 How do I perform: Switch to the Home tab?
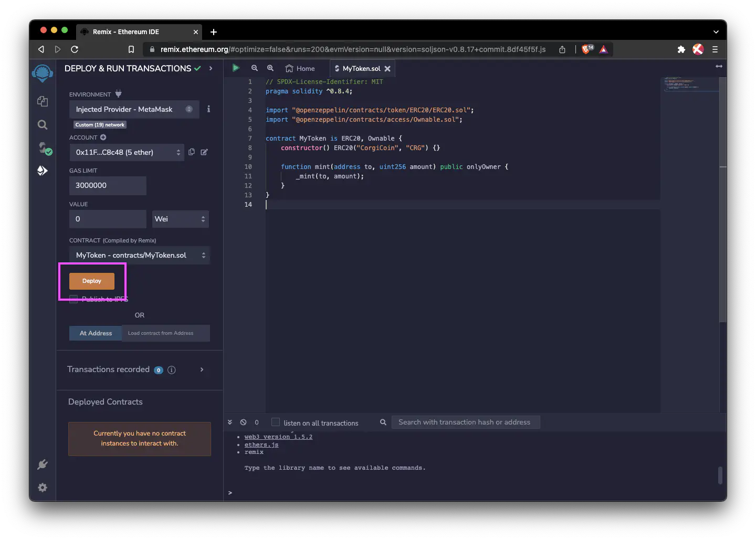coord(300,69)
